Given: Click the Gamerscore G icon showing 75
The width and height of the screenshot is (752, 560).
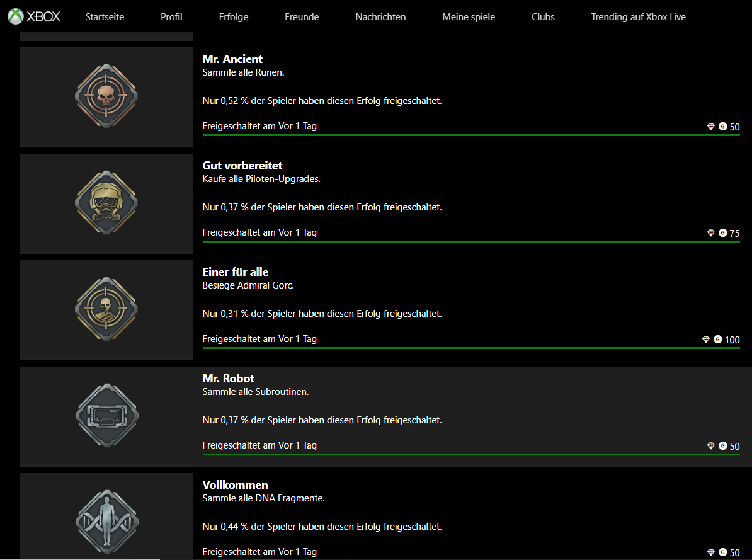Looking at the screenshot, I should click(x=723, y=232).
